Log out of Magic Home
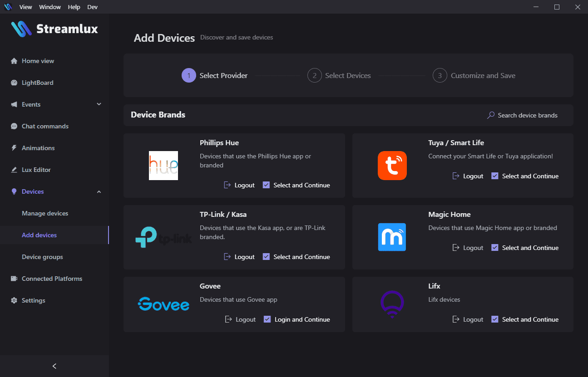Viewport: 588px width, 377px height. 468,248
